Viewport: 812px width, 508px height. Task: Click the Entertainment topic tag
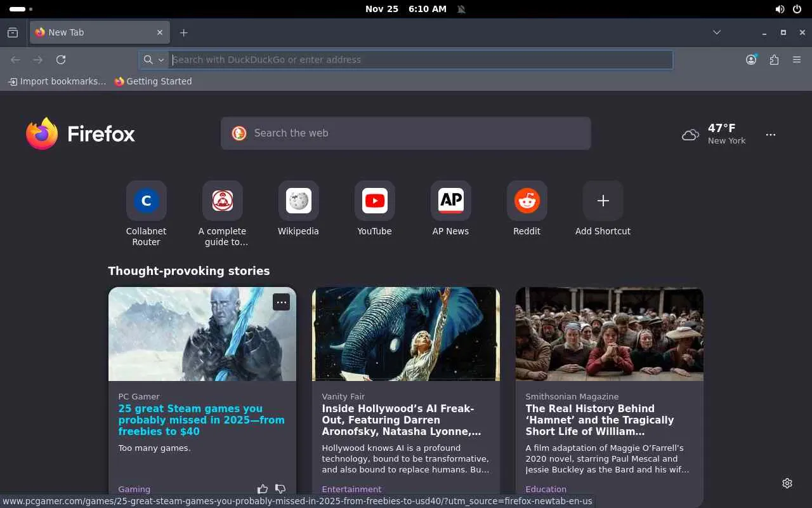pos(351,490)
